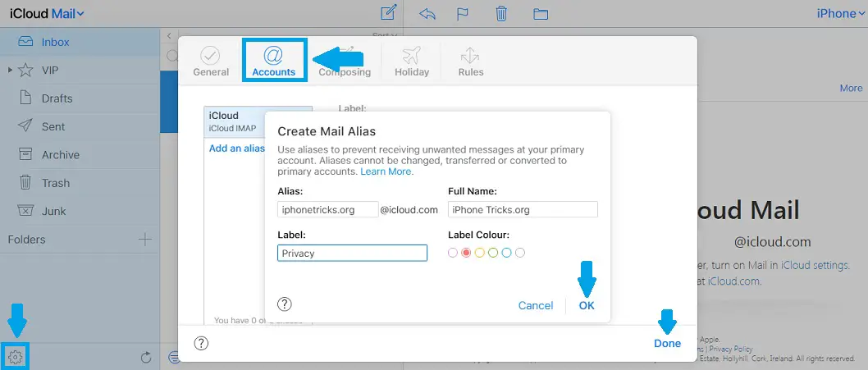Open the move to folder icon

[x=540, y=14]
